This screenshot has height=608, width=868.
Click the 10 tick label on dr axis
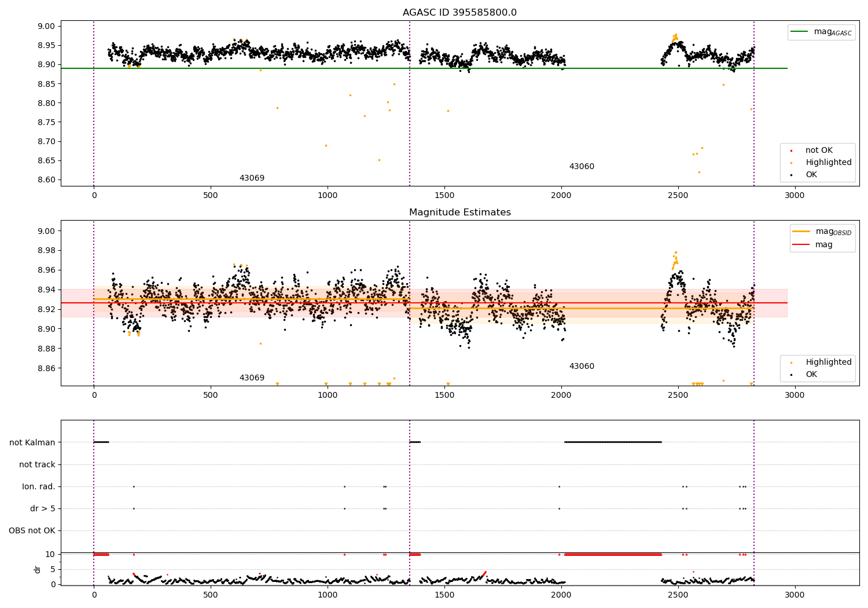click(x=50, y=554)
